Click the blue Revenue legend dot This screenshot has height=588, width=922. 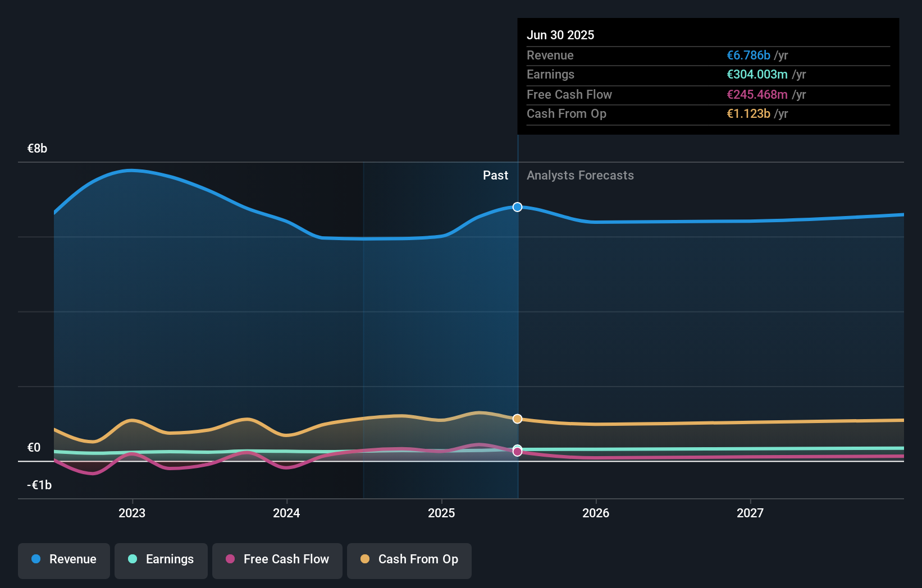pos(37,559)
